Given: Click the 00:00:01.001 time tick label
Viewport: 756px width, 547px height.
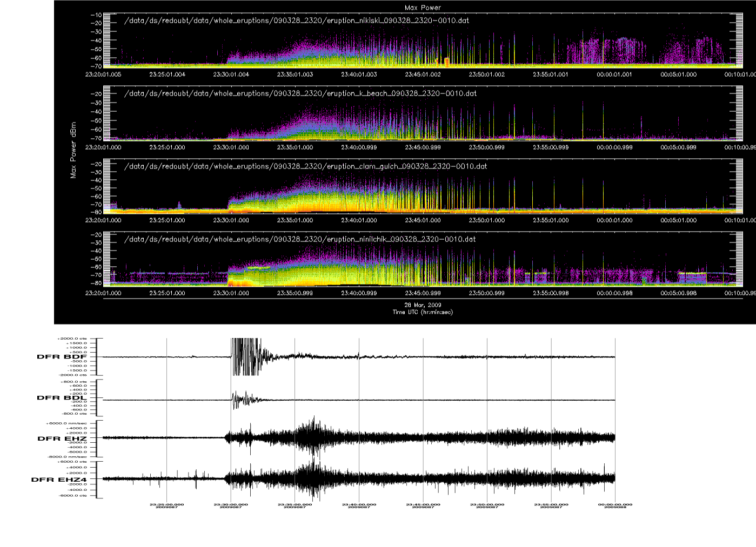Looking at the screenshot, I should 614,75.
